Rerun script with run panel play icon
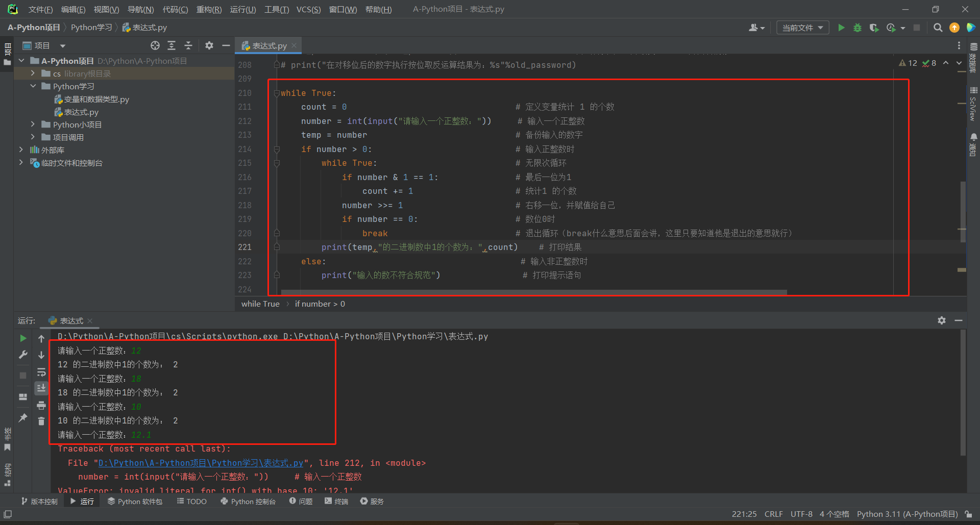Image resolution: width=980 pixels, height=525 pixels. 23,338
